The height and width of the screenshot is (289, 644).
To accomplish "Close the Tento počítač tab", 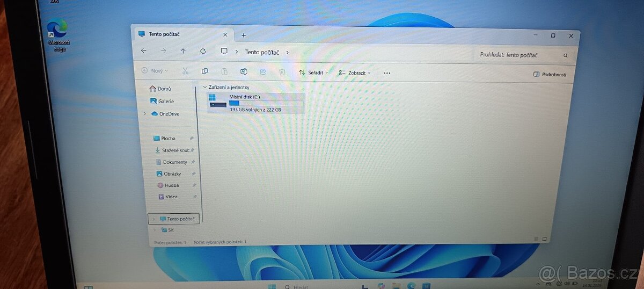I will pyautogui.click(x=225, y=35).
